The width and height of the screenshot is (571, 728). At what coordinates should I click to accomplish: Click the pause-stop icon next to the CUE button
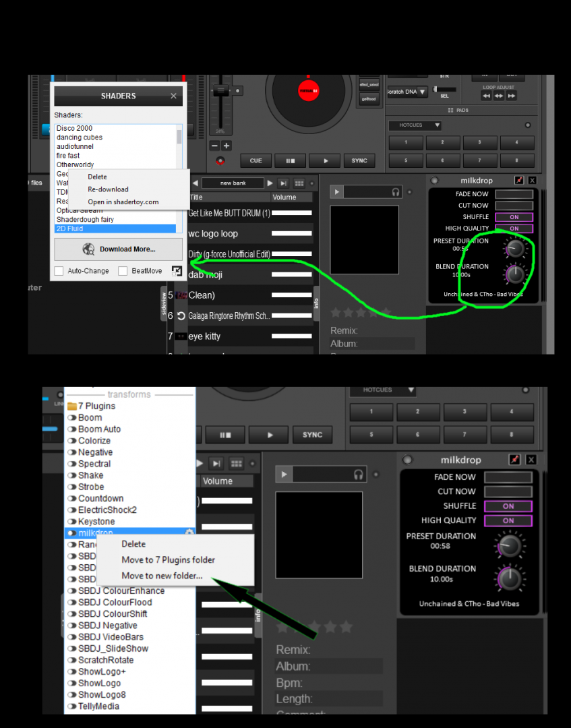[x=290, y=160]
